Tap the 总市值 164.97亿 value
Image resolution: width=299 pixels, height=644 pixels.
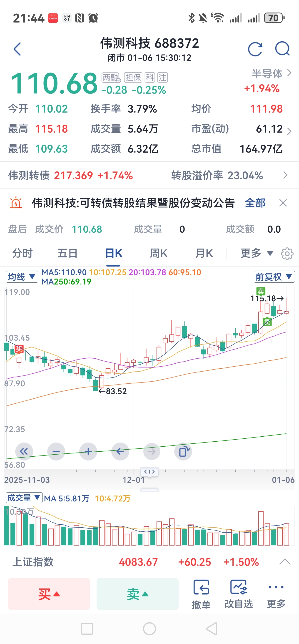pos(261,149)
